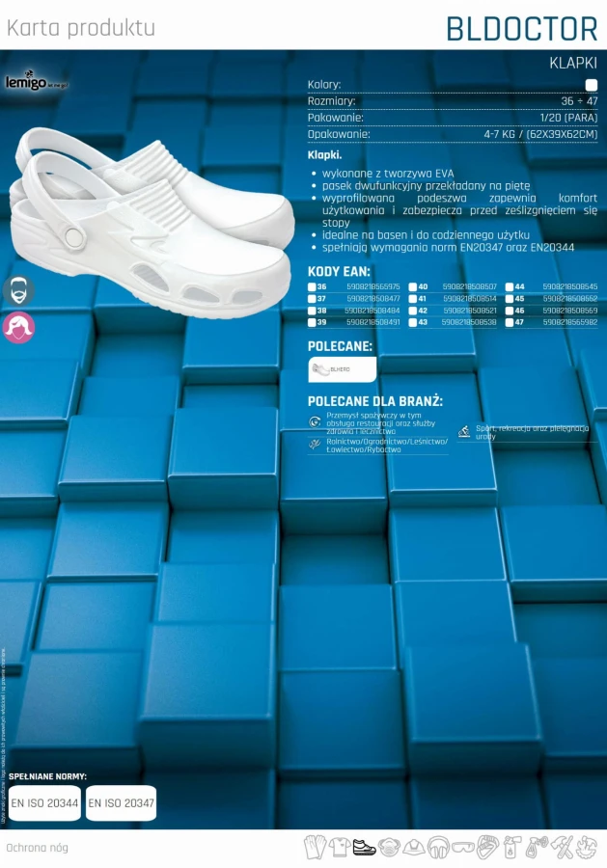Click the bearded man icon
Viewport: 607px width, 868px height.
click(19, 290)
